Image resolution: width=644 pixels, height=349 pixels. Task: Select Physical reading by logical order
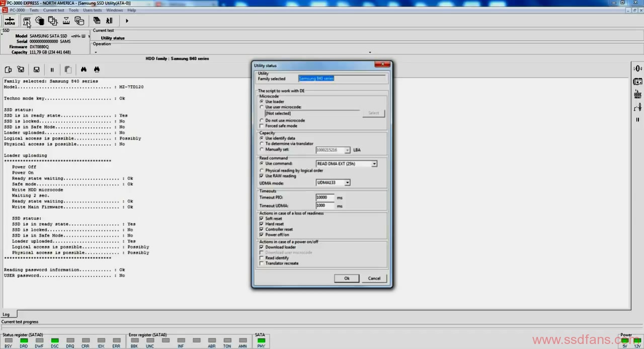pos(291,170)
